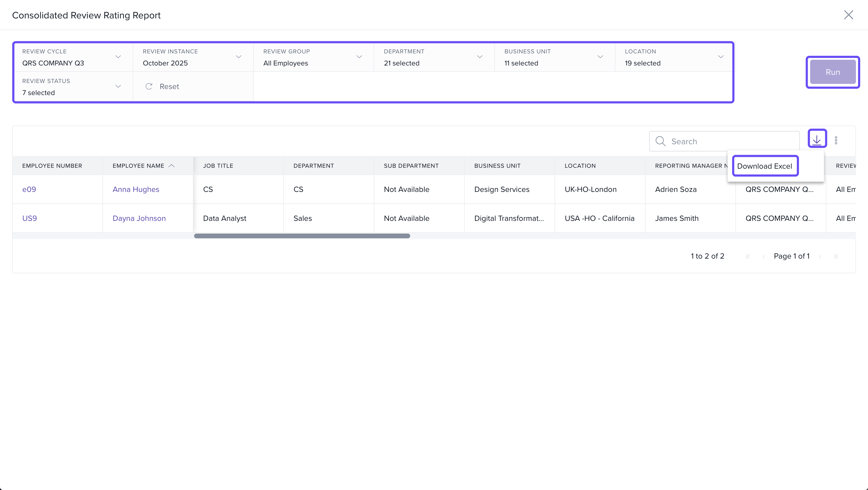Open the Location filter dropdown
The width and height of the screenshot is (868, 490).
720,57
